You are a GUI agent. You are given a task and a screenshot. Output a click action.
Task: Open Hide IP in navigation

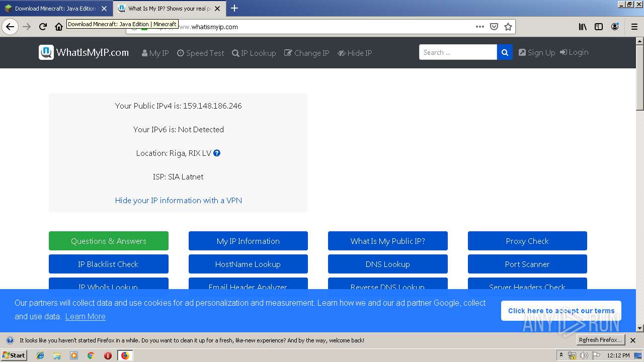coord(355,53)
